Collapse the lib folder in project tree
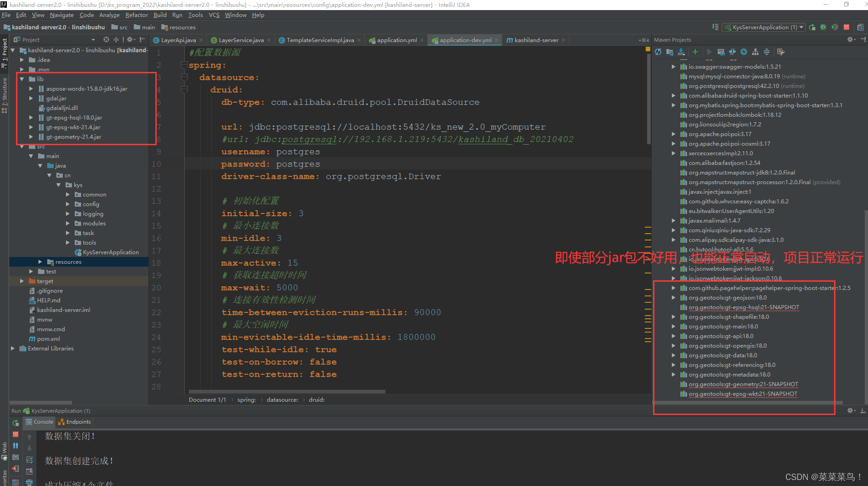This screenshot has width=868, height=486. point(22,79)
